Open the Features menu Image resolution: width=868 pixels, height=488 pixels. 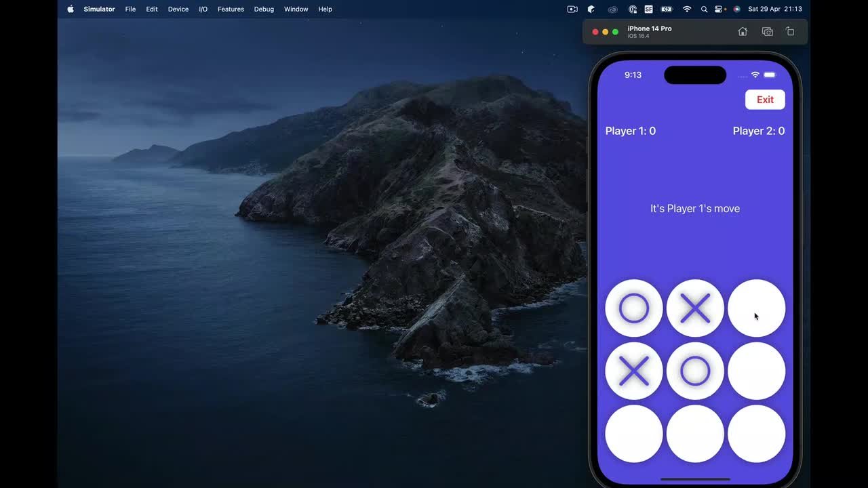click(x=231, y=9)
